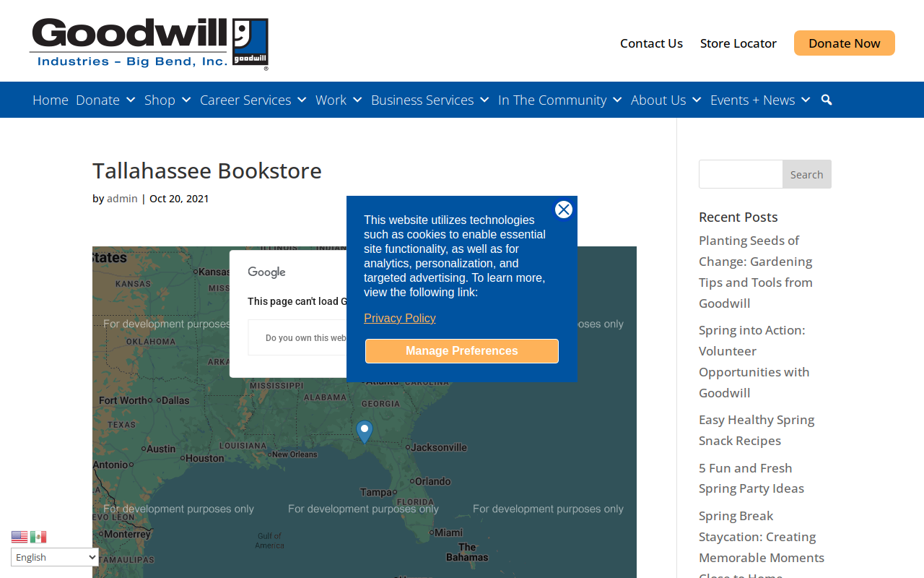Screen dimensions: 924x578
Task: Click the Goodwill Industries Big Bend logo
Action: click(149, 44)
